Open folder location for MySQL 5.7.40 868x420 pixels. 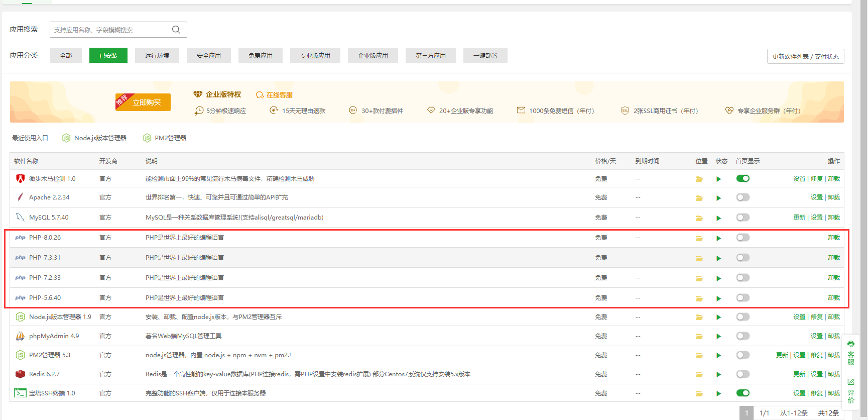pos(699,218)
